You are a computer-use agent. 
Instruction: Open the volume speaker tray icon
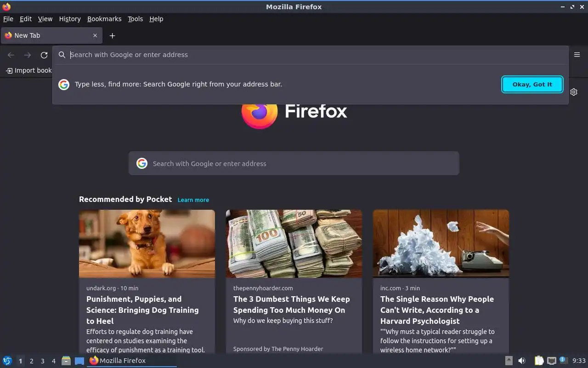click(522, 361)
